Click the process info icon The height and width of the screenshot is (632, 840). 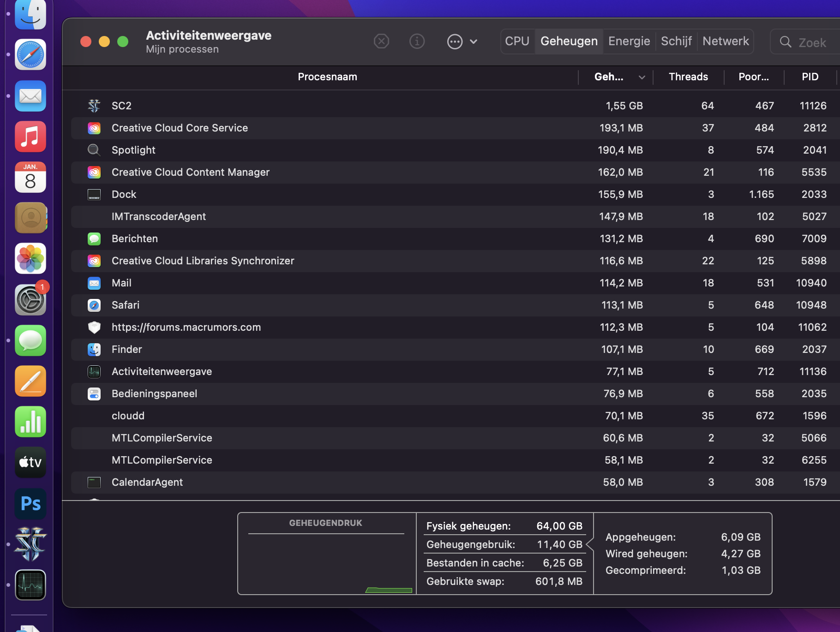(417, 42)
